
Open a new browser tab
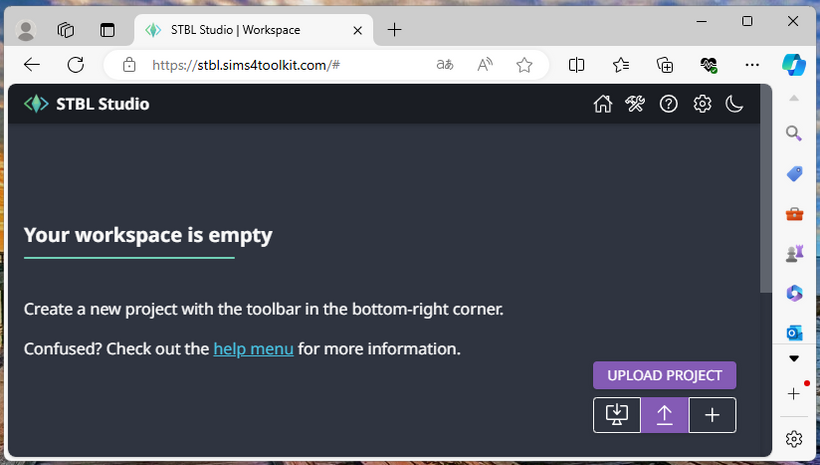coord(395,30)
